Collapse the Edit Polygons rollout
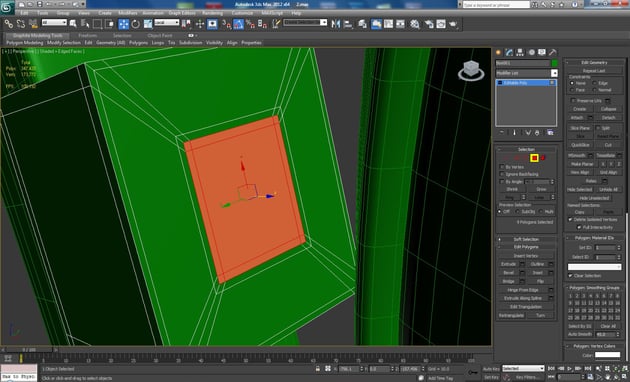Screen dimensions: 630x382 526,247
